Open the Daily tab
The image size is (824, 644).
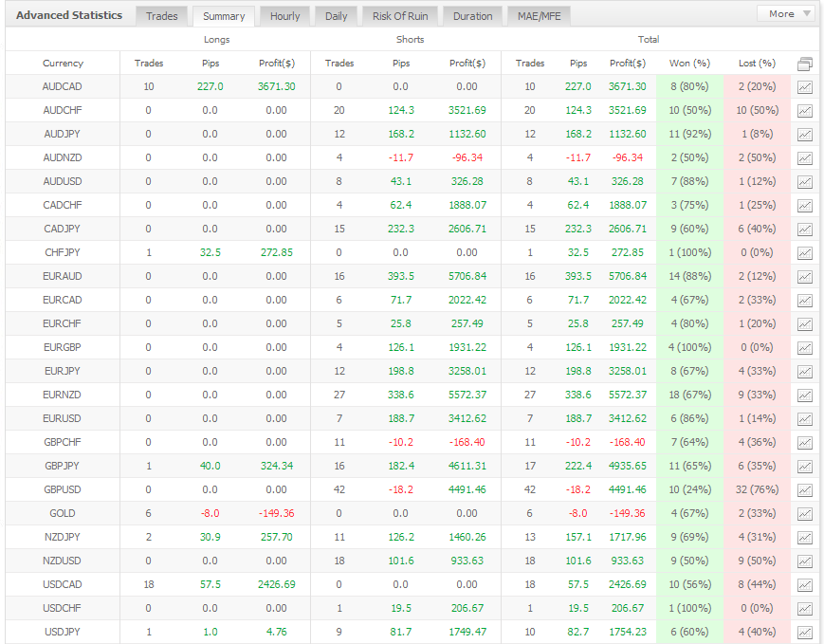pos(337,16)
